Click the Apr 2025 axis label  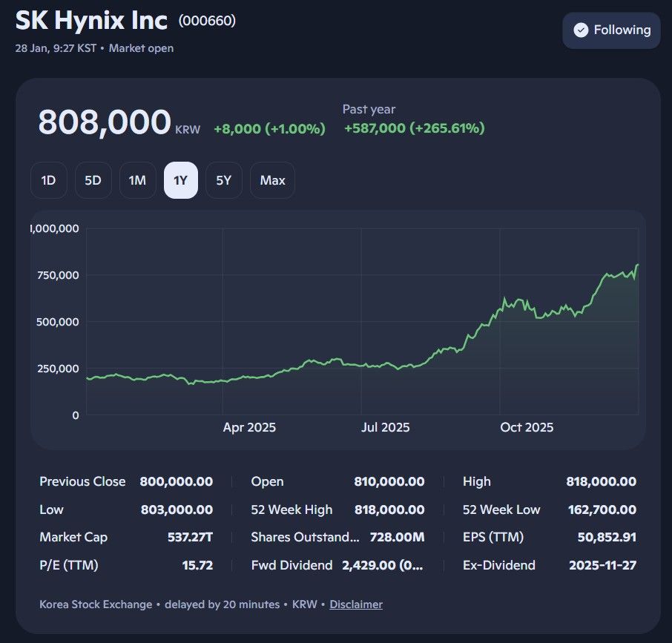coord(249,427)
